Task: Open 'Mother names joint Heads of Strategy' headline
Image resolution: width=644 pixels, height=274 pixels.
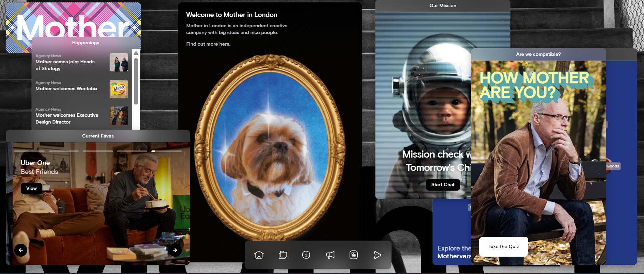Action: tap(65, 65)
